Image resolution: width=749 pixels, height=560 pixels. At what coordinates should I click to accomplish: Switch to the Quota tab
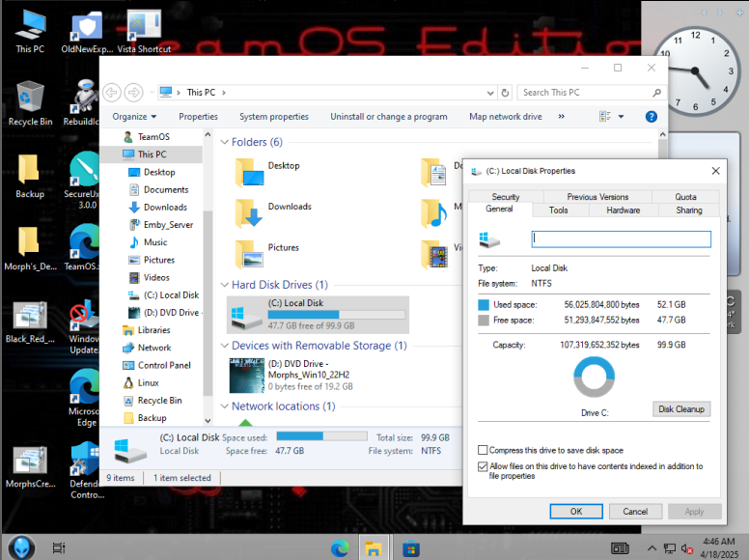point(685,196)
